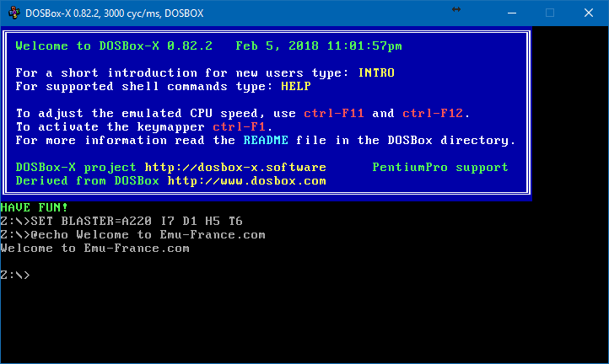Click the PentiumPro support text

(440, 167)
